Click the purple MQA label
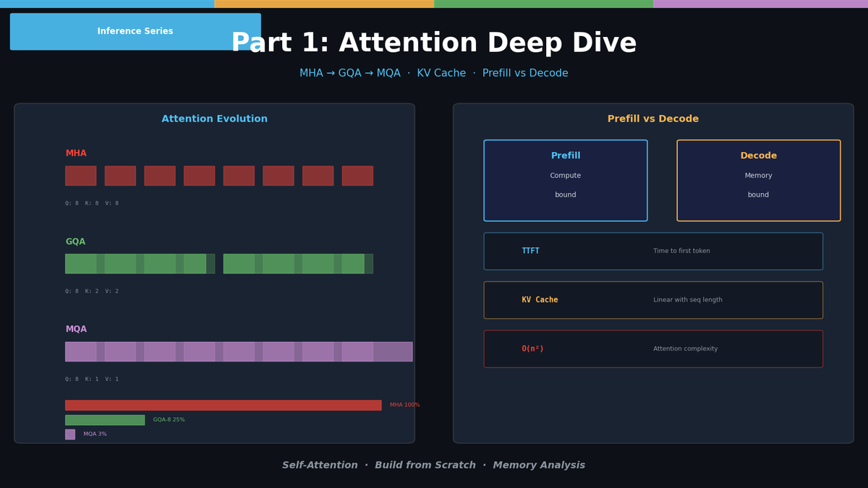The height and width of the screenshot is (488, 868). coord(76,330)
